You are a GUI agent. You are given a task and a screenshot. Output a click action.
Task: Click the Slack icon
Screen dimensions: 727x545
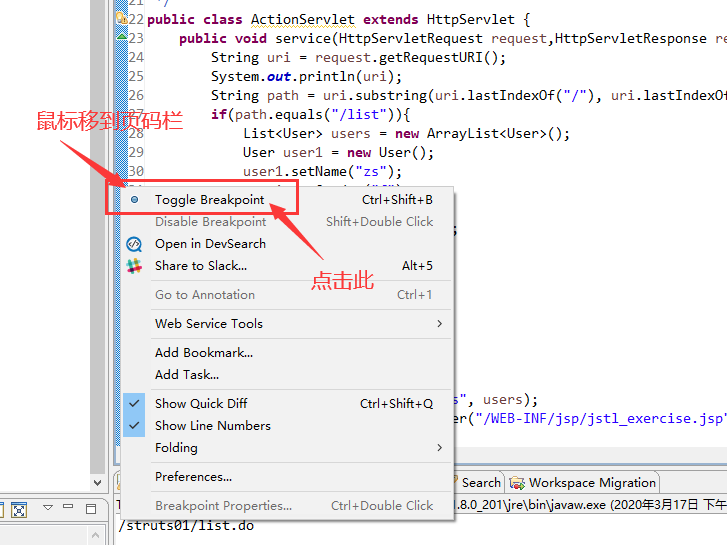coord(134,266)
